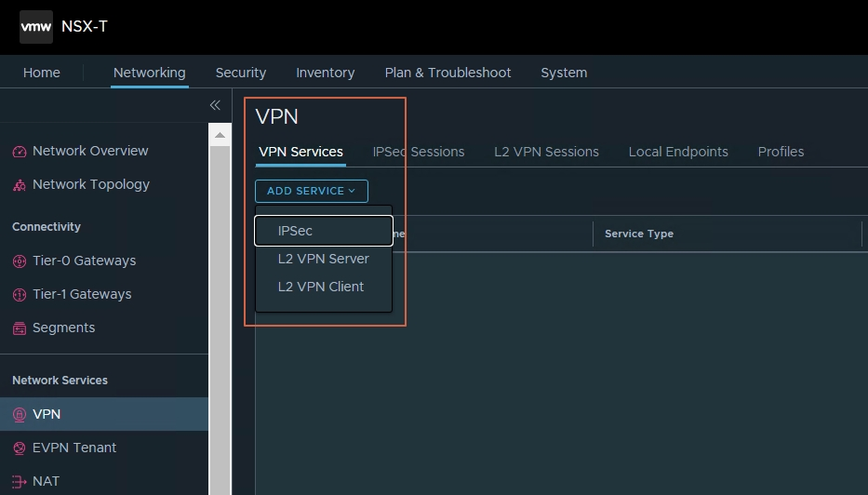868x495 pixels.
Task: Open the System top navigation tab
Action: click(x=564, y=73)
